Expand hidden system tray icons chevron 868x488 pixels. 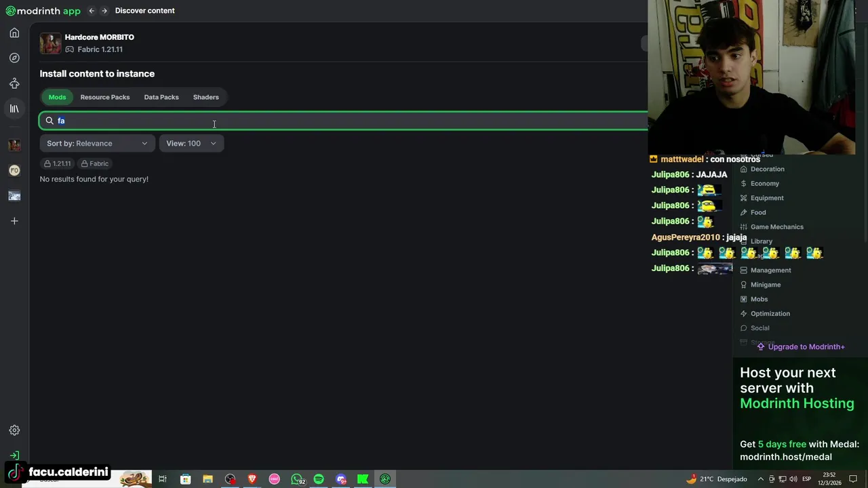pos(760,479)
